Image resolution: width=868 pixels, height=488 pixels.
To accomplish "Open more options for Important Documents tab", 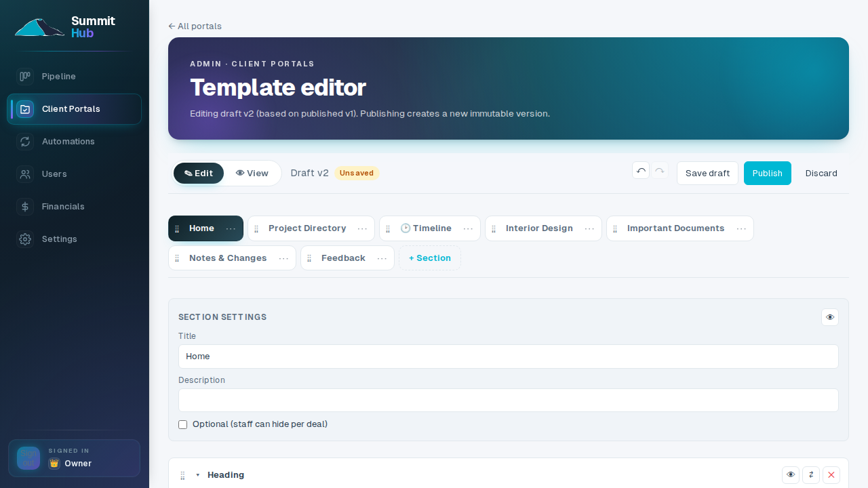I will [742, 229].
